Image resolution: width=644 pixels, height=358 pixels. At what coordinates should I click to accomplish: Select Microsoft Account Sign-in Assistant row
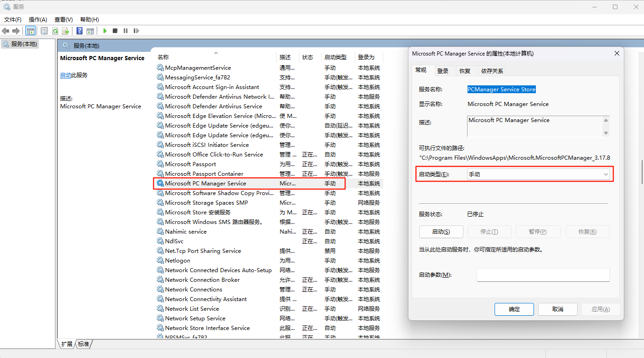[x=269, y=87]
